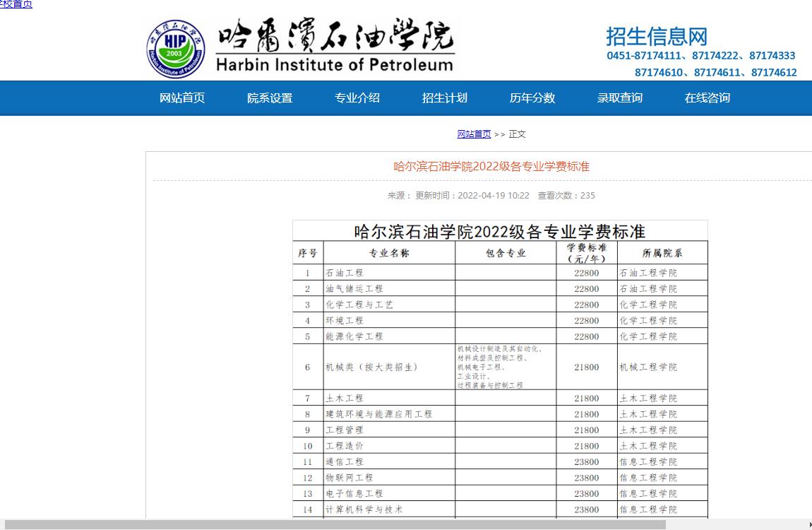The height and width of the screenshot is (530, 812).
Task: Click the update time 2022-04-19 10:22
Action: (494, 195)
